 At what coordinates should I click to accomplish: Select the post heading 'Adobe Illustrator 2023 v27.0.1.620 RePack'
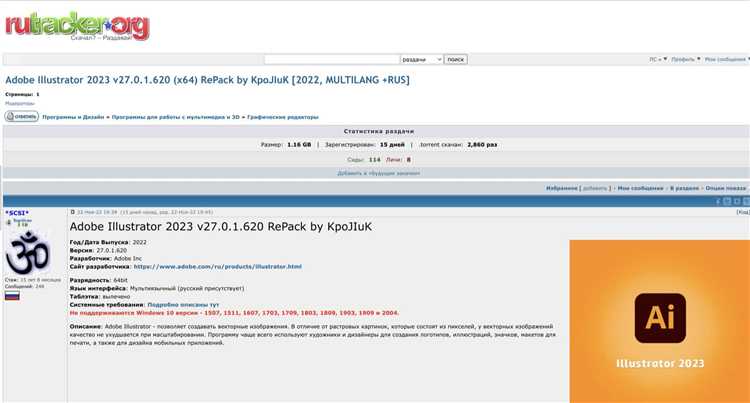coord(221,227)
